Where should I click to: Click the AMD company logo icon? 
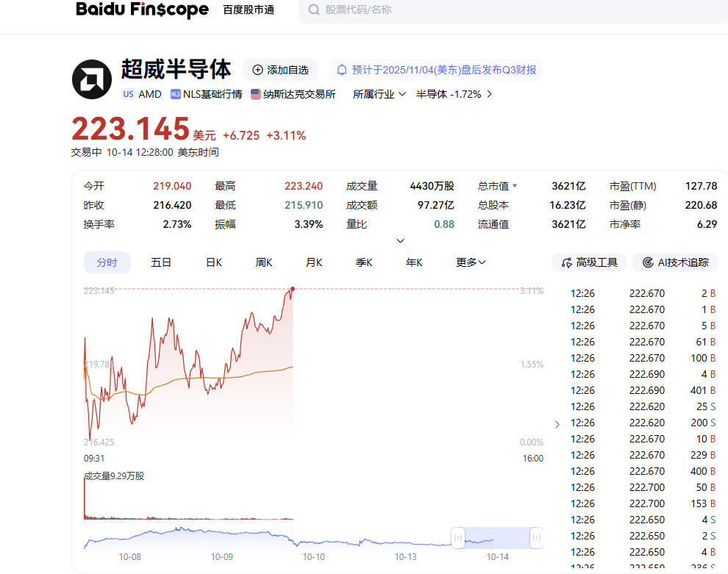click(92, 79)
